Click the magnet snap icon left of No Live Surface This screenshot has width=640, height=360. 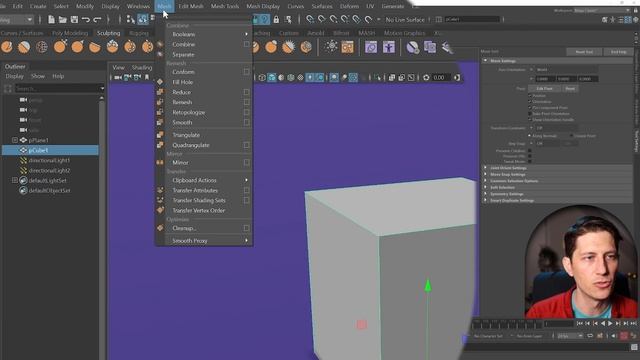point(368,19)
